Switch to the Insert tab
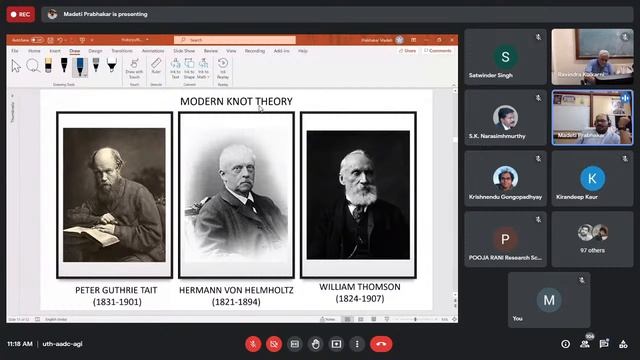The height and width of the screenshot is (360, 640). pos(55,51)
